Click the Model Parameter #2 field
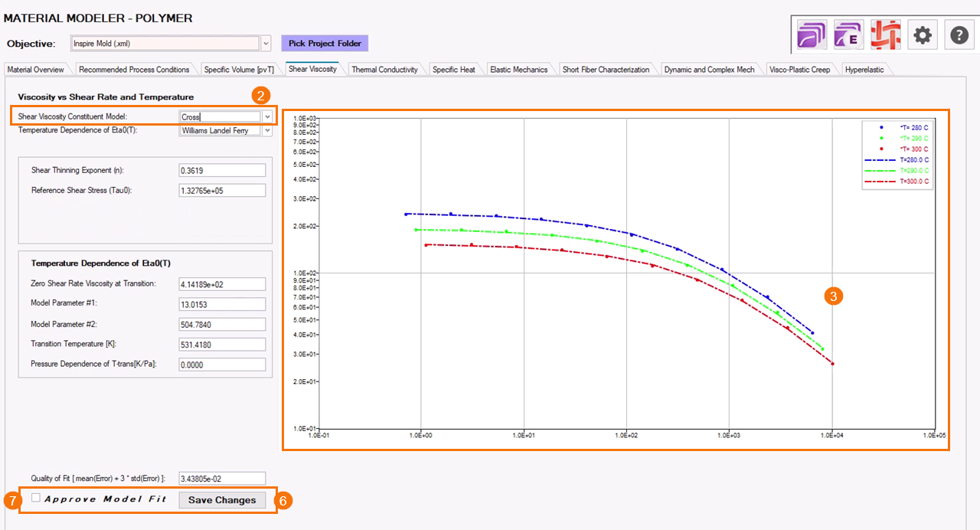 (x=222, y=325)
